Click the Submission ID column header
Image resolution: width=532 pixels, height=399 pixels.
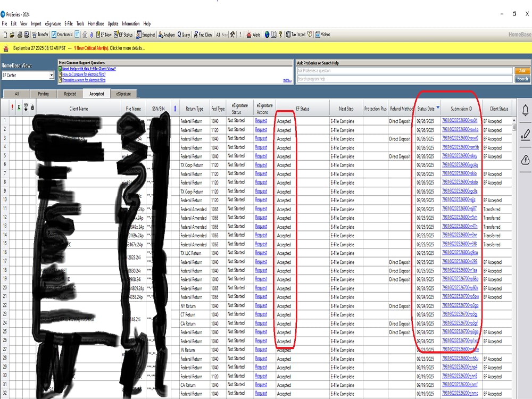click(x=461, y=109)
